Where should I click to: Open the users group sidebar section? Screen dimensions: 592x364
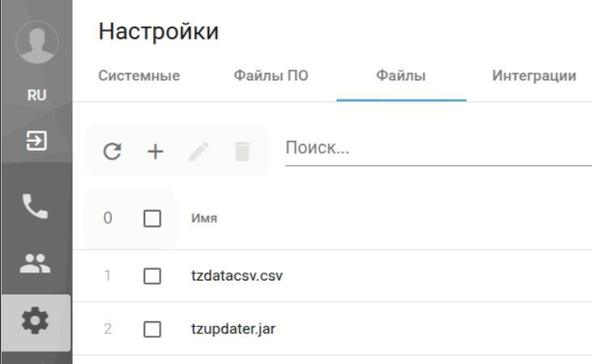click(36, 263)
